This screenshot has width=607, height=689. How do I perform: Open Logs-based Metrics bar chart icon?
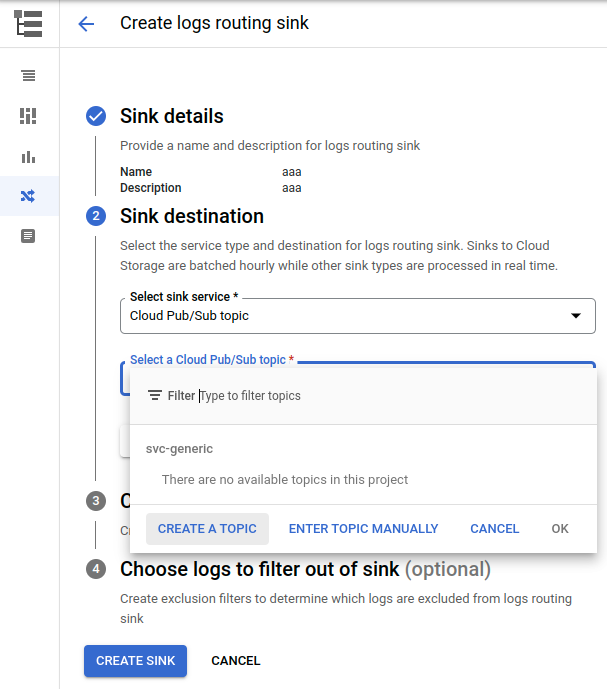click(x=28, y=157)
